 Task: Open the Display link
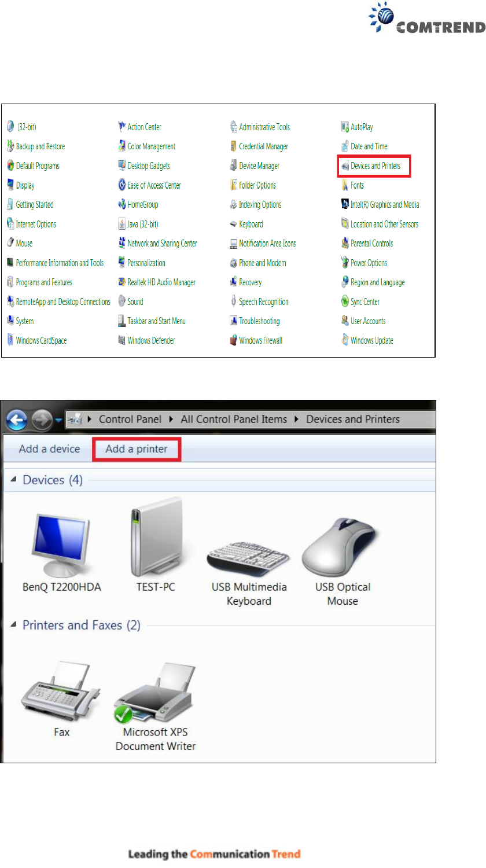pos(25,185)
